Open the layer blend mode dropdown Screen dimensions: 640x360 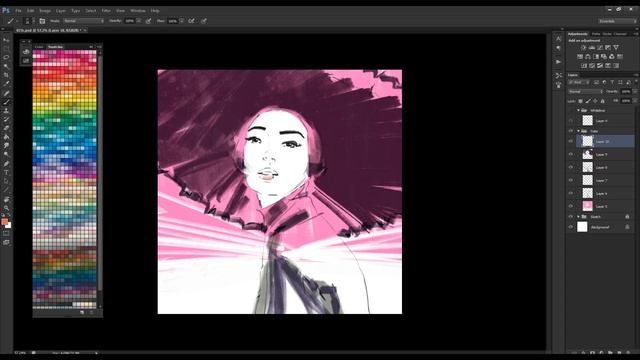pos(585,92)
